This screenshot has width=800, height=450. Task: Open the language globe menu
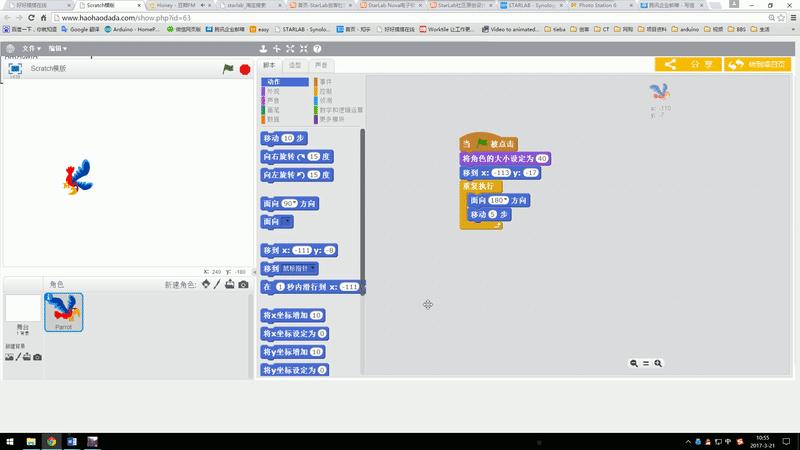(10, 48)
